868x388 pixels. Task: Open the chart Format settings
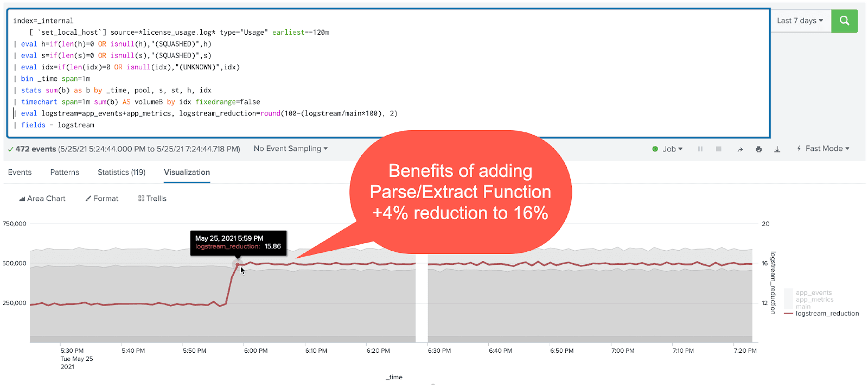(x=101, y=199)
